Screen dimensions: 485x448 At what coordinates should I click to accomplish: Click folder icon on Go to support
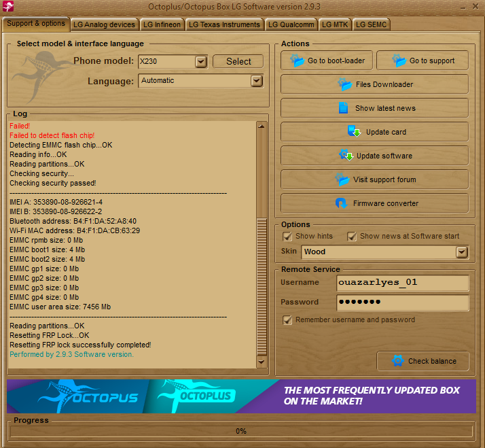point(399,61)
